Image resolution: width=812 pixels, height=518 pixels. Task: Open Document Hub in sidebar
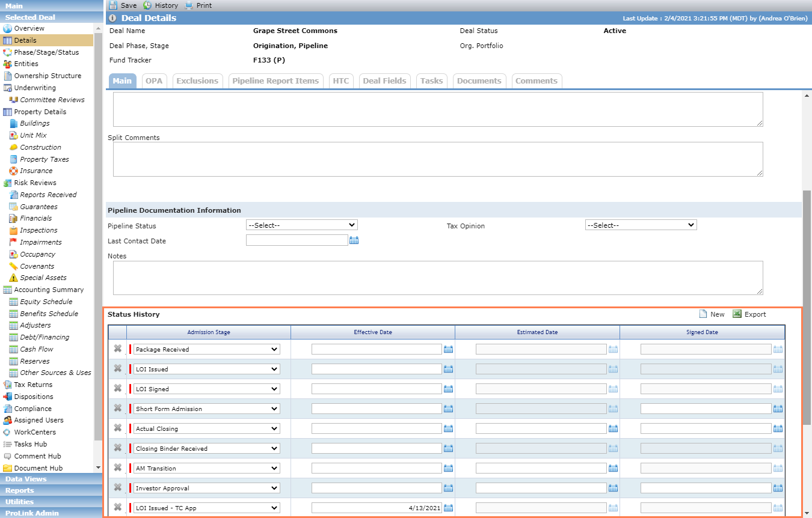[x=38, y=468]
